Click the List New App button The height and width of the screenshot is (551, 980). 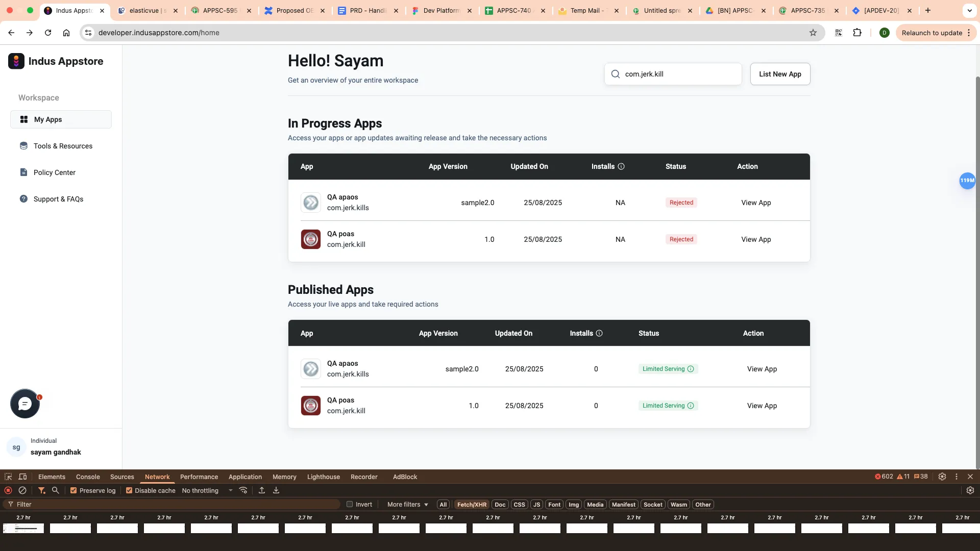780,74
